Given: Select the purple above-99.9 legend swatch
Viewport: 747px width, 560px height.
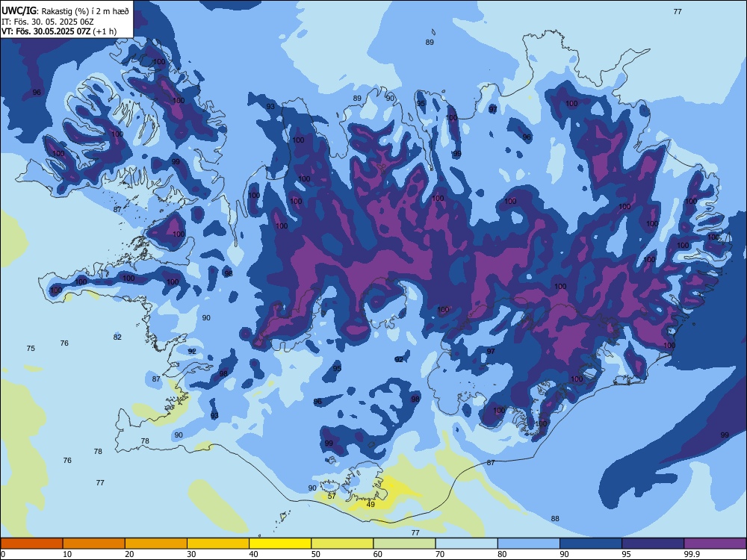Looking at the screenshot, I should coord(715,544).
